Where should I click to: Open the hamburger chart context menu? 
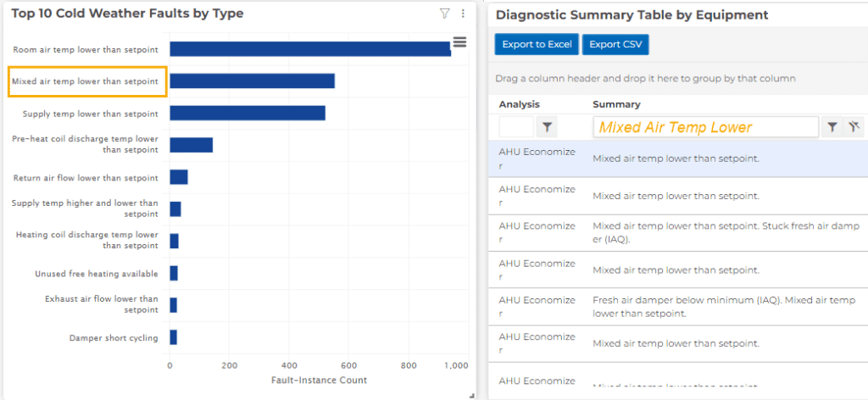point(459,42)
